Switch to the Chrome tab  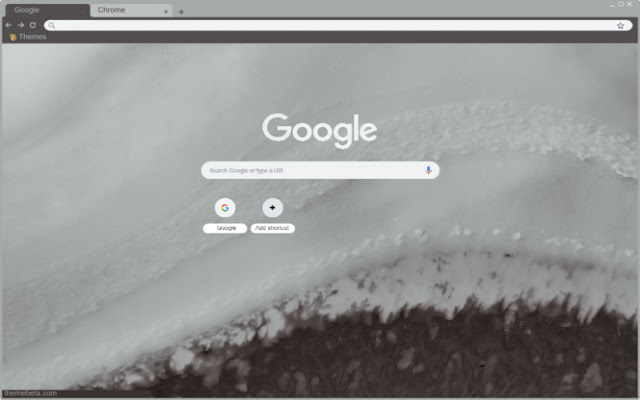click(131, 10)
